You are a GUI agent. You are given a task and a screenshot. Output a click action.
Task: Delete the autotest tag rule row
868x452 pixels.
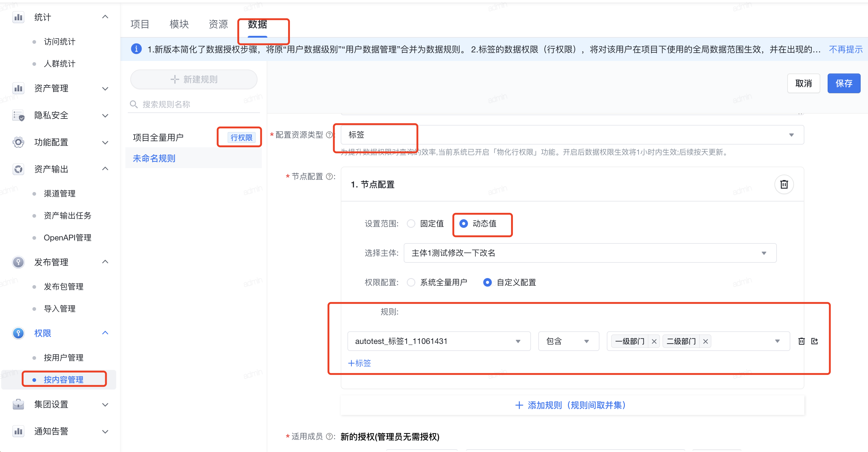(801, 341)
